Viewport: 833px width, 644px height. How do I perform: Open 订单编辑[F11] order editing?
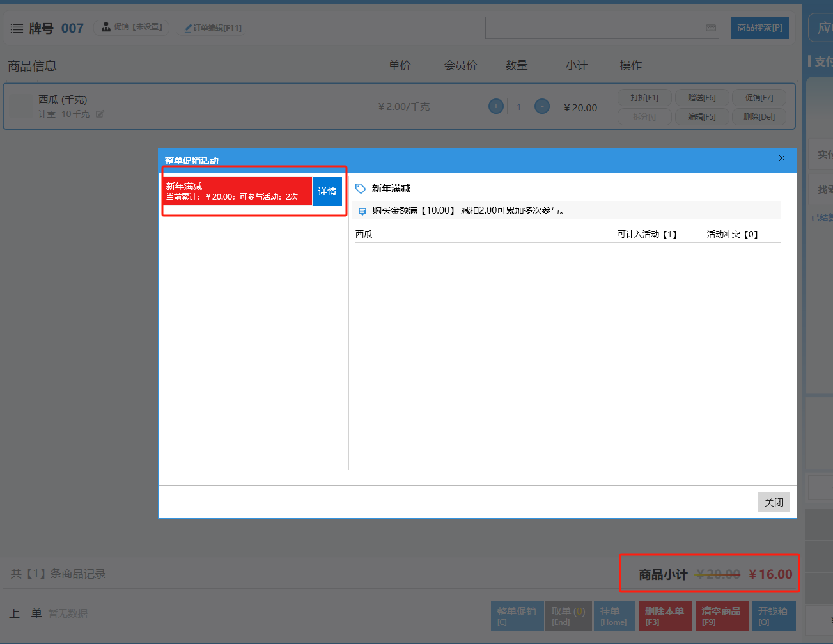pos(213,28)
